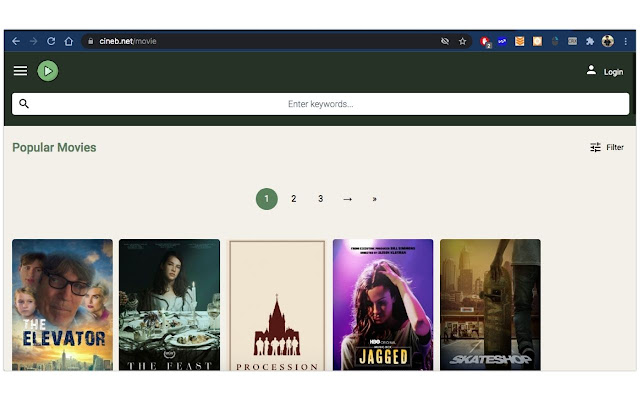Jump to last page double arrow
Screen dimensions: 640x400
click(374, 199)
